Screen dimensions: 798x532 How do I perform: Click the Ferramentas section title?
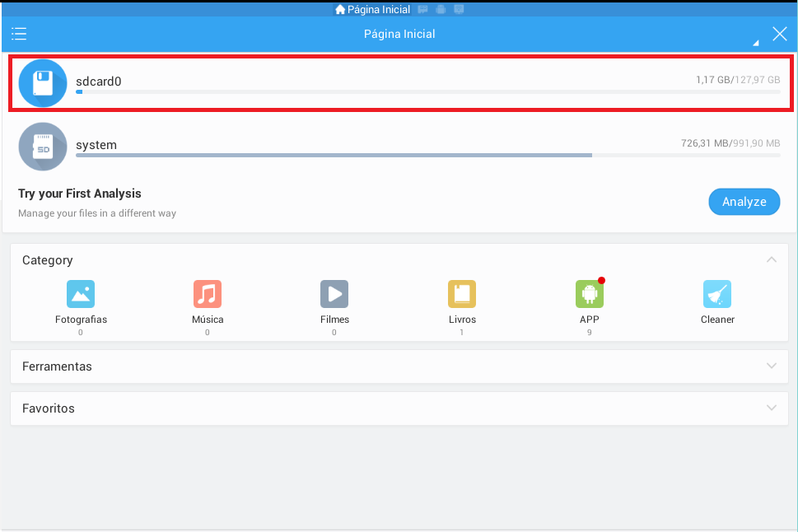(x=57, y=366)
